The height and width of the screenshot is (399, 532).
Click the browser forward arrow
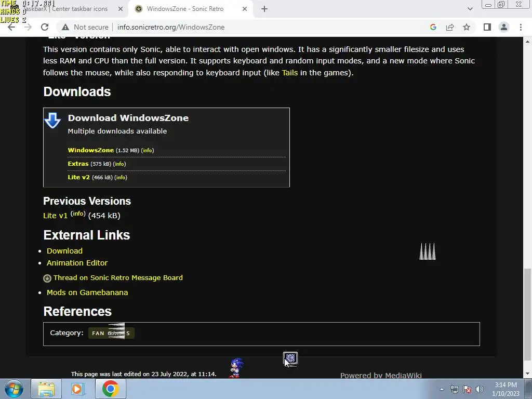pos(28,27)
